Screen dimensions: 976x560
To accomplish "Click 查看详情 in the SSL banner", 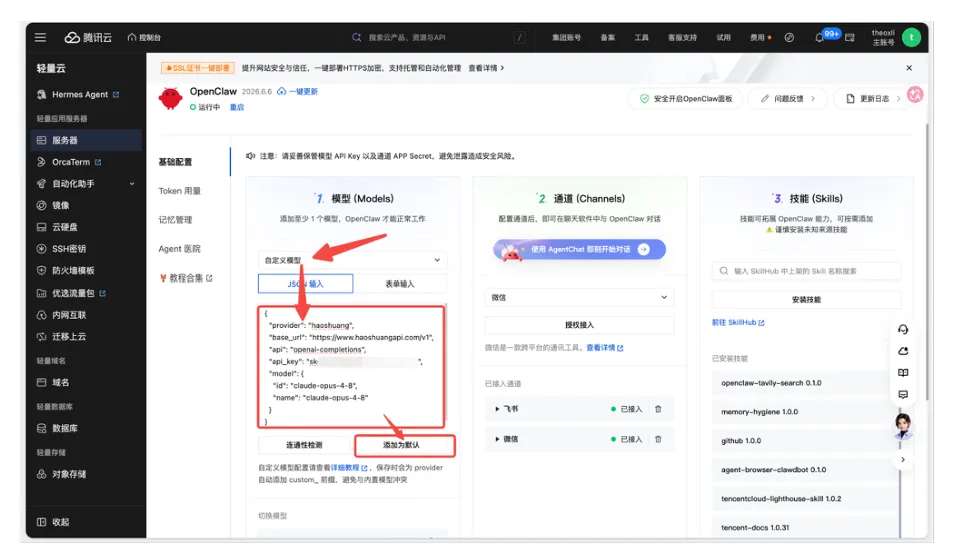I will point(486,68).
